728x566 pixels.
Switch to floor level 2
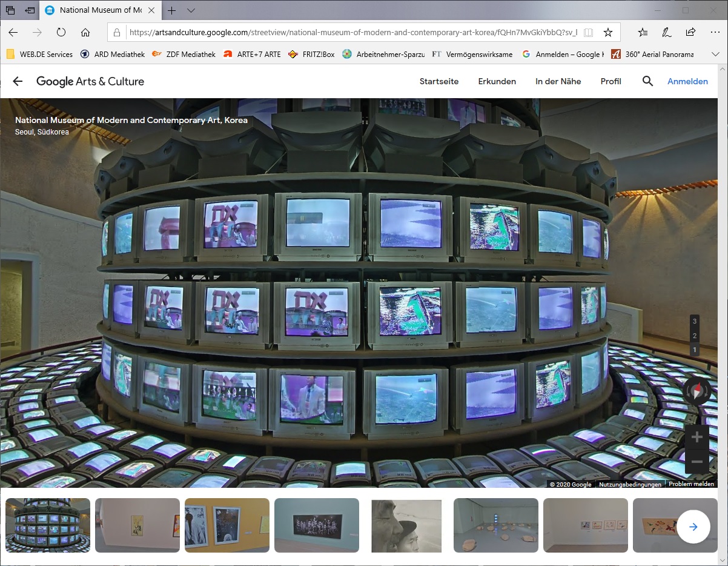pyautogui.click(x=695, y=336)
